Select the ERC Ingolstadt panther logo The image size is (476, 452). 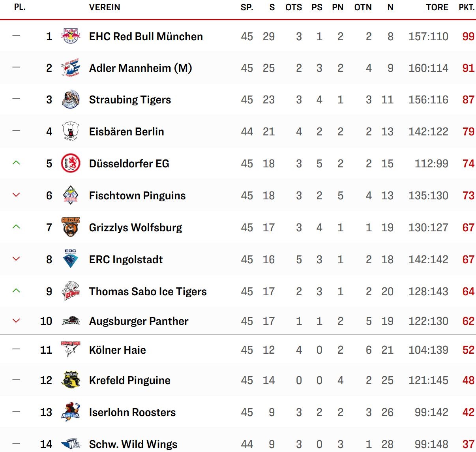tap(71, 259)
